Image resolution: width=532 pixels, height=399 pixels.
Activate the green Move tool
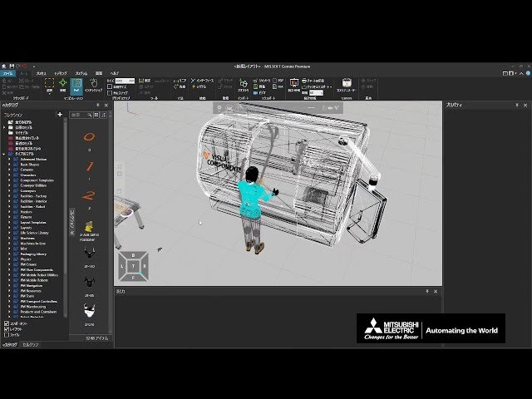63,86
